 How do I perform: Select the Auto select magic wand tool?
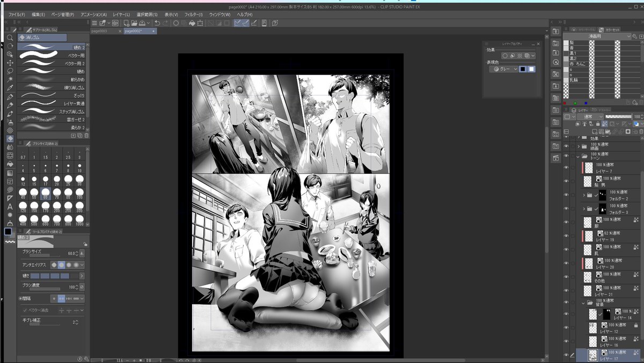tap(10, 79)
